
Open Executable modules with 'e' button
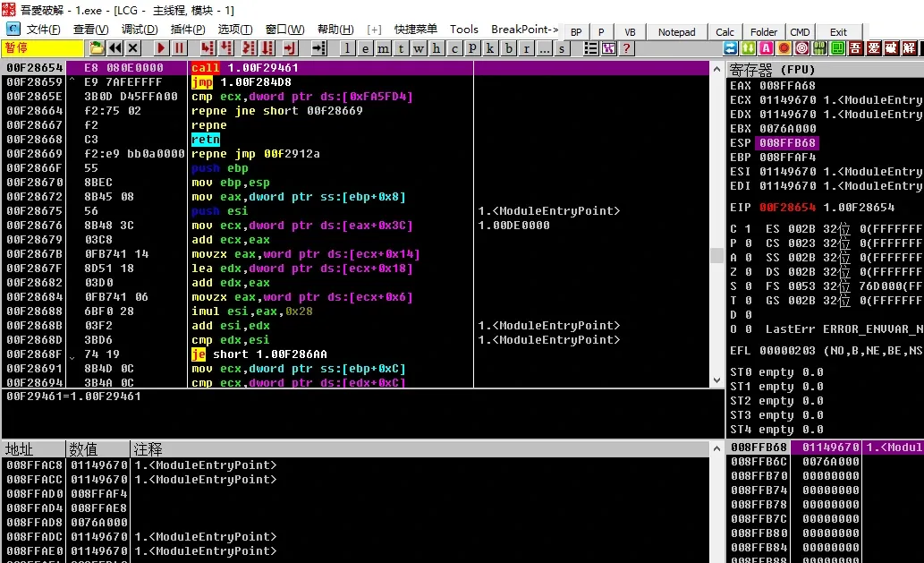(365, 48)
